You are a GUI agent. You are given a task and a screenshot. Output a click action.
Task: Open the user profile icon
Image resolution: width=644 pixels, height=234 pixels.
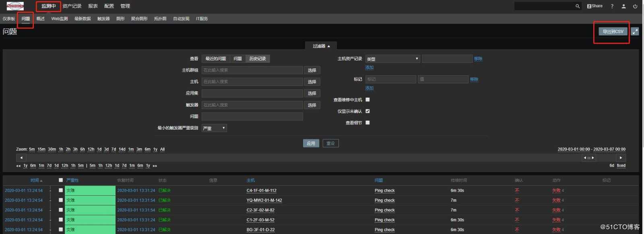point(623,6)
